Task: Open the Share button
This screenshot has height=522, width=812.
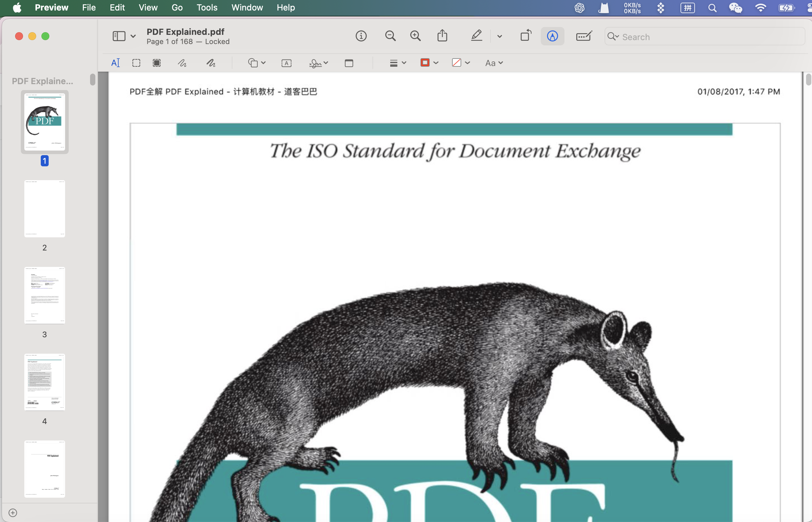Action: coord(442,36)
